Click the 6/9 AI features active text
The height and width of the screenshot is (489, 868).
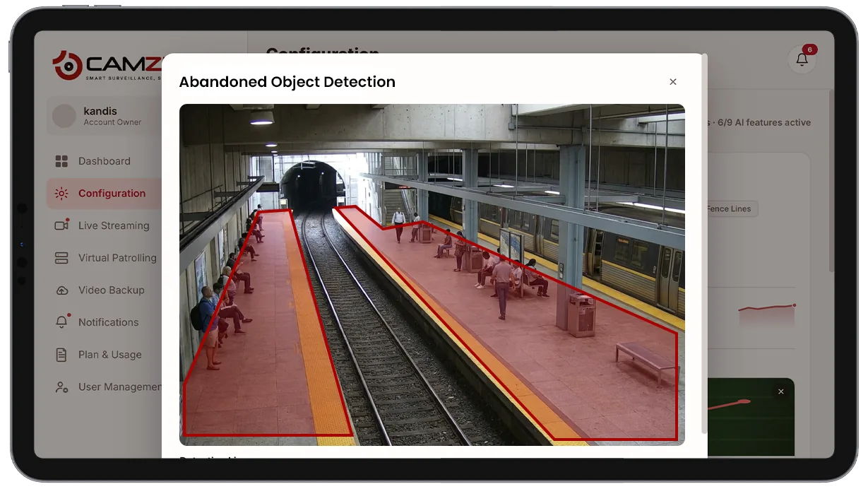(x=764, y=122)
